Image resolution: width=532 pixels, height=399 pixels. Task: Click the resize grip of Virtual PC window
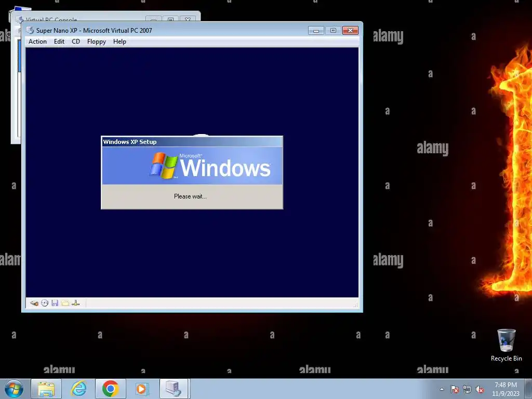tap(355, 305)
